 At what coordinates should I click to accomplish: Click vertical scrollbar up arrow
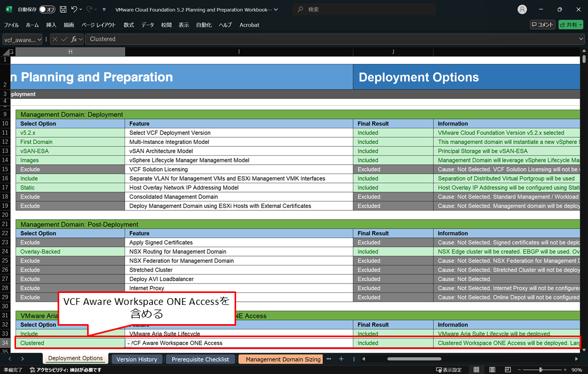tap(584, 51)
